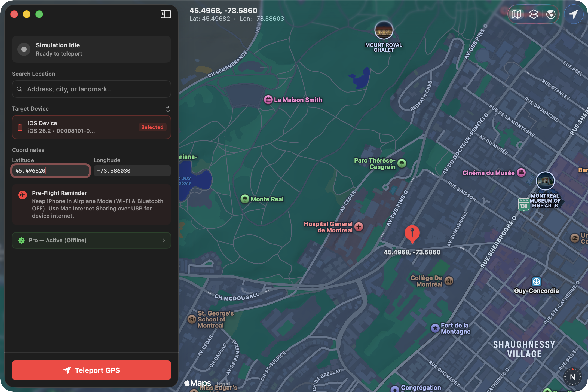Image resolution: width=588 pixels, height=392 pixels.
Task: Click the route 138 highway shield
Action: 523,204
